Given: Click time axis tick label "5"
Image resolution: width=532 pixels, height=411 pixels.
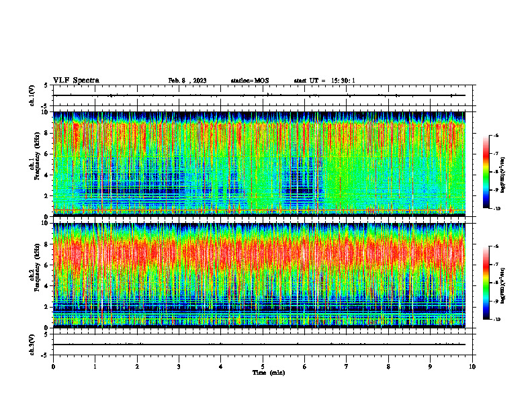Looking at the screenshot, I should [263, 367].
